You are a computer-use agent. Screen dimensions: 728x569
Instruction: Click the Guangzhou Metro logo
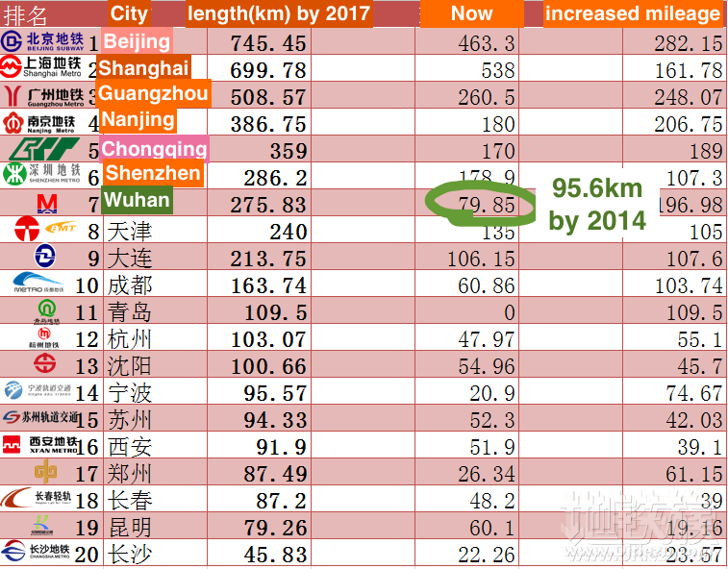click(44, 96)
